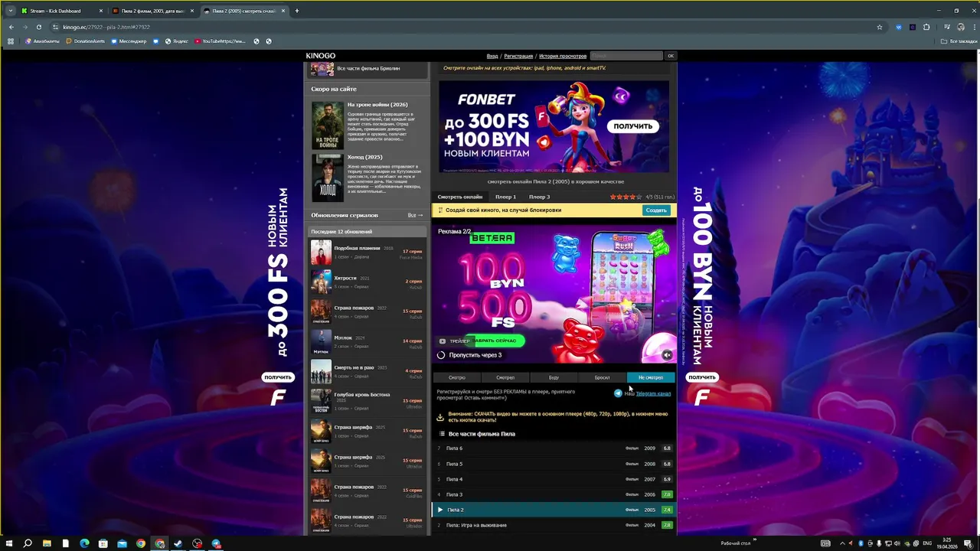Open a new browser tab

click(297, 11)
